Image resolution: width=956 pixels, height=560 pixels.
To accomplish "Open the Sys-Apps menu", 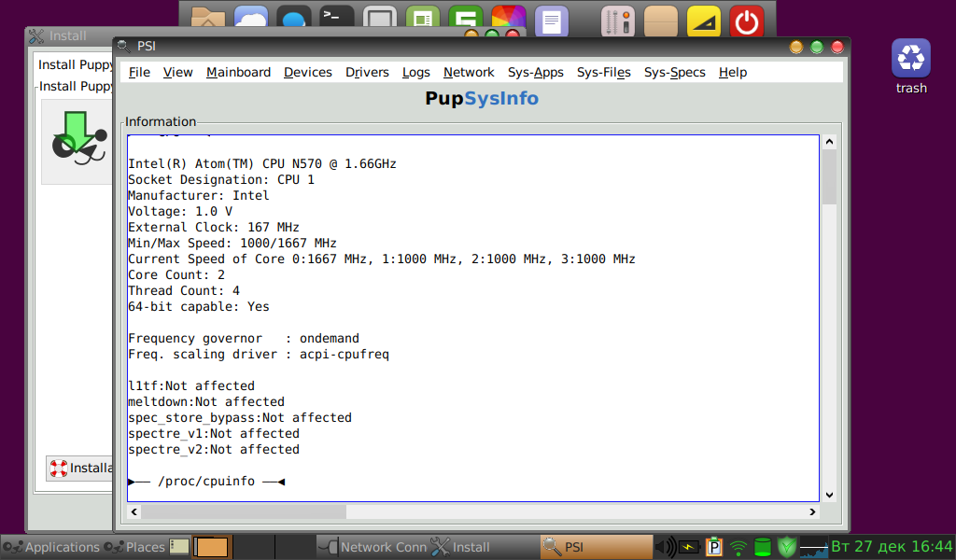I will [535, 72].
